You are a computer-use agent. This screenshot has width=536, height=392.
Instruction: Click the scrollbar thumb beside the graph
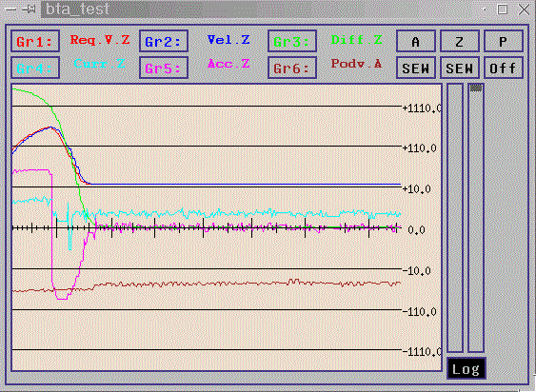476,88
